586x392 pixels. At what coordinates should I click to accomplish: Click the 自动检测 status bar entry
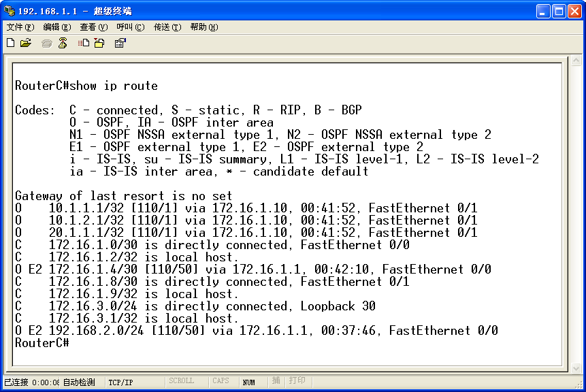[x=79, y=382]
